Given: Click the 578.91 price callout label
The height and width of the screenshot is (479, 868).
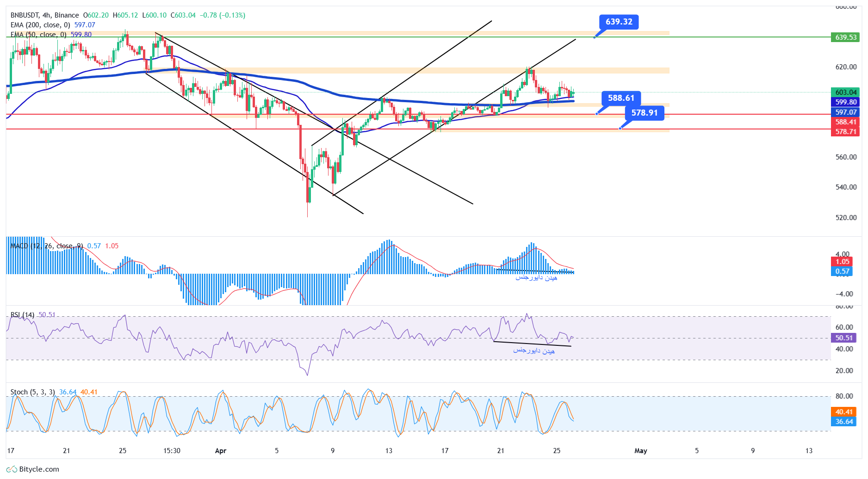Looking at the screenshot, I should tap(645, 113).
